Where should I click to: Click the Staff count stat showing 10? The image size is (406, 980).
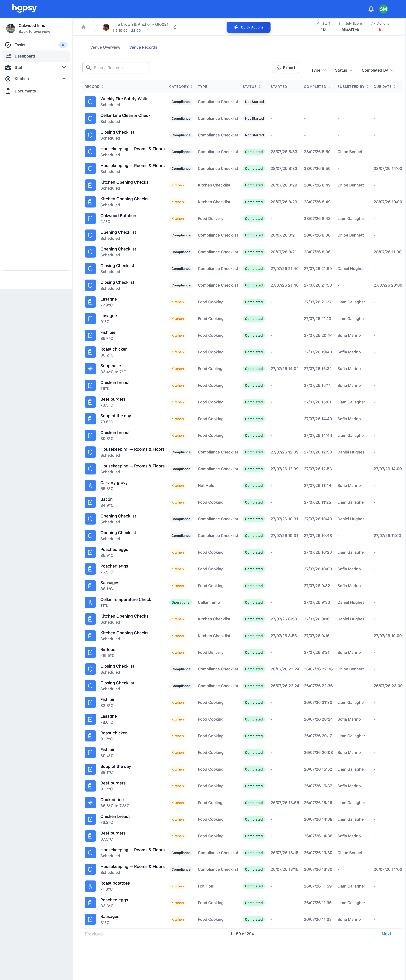323,27
